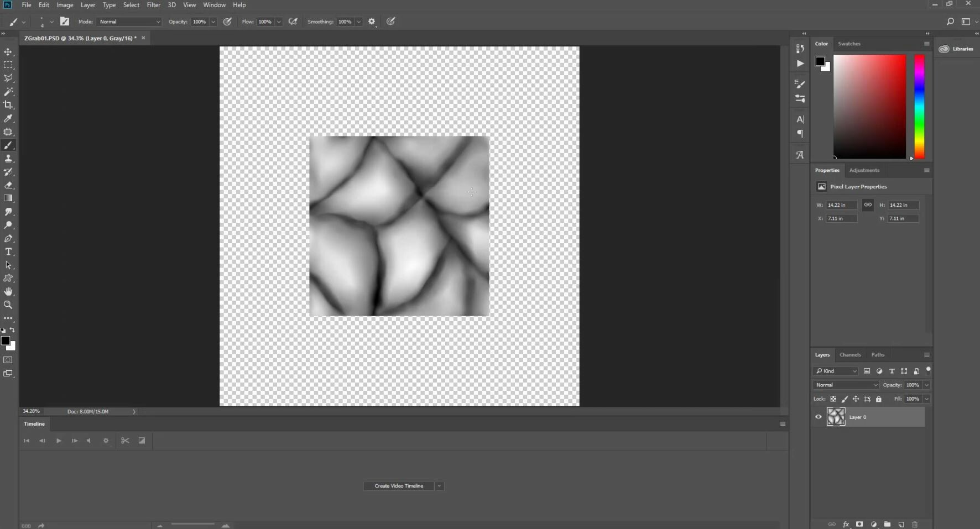The height and width of the screenshot is (529, 980).
Task: Open the Paragraph panel icon
Action: pyautogui.click(x=800, y=134)
